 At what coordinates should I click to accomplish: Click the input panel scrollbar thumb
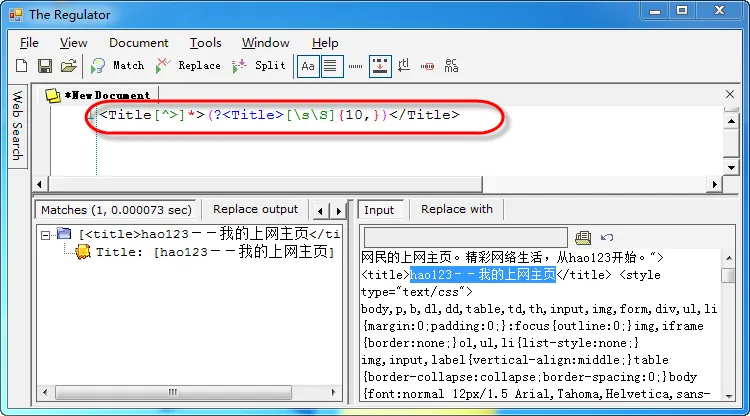click(x=728, y=276)
